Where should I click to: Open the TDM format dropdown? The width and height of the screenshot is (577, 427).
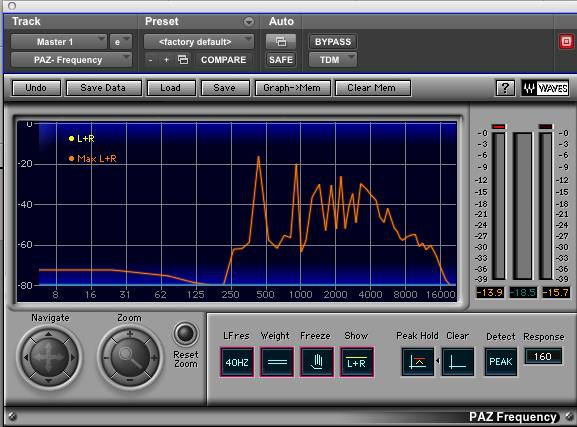(333, 60)
